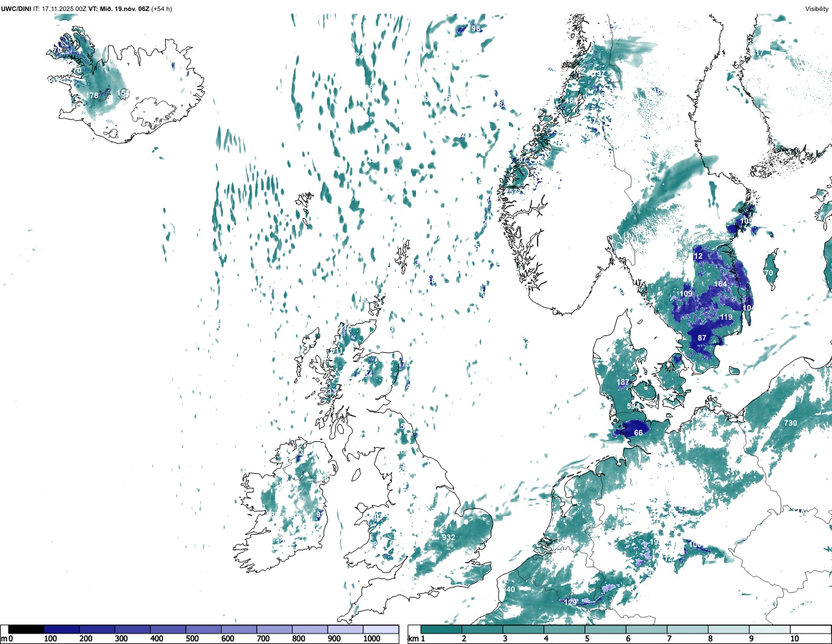This screenshot has height=644, width=832.
Task: Click the 600–700 m legend swatch
Action: [x=239, y=629]
